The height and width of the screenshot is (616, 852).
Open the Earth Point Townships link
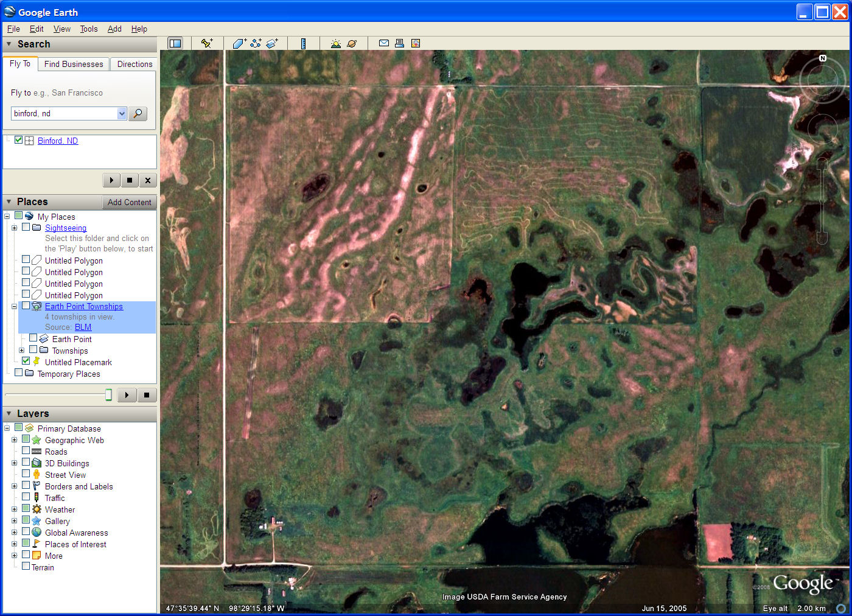[x=84, y=307]
